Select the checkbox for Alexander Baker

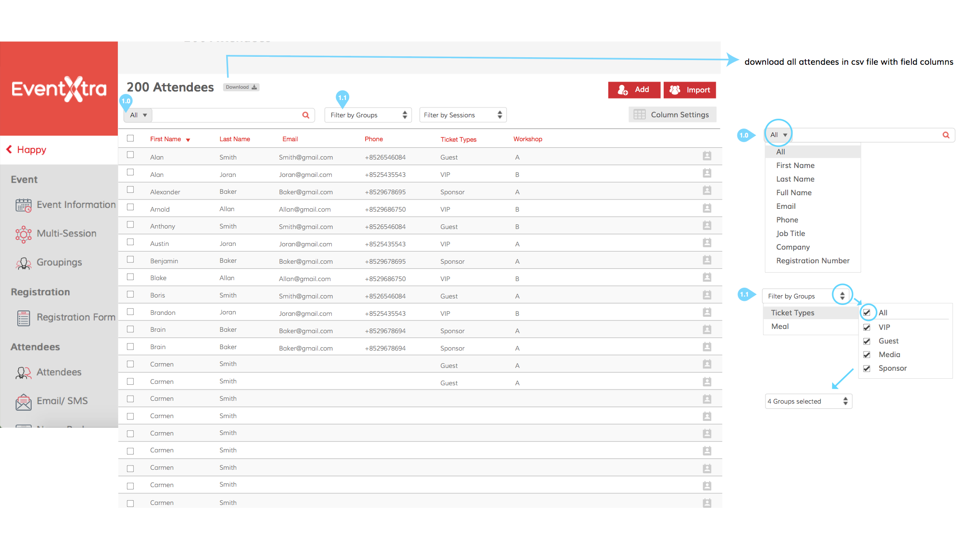click(130, 190)
